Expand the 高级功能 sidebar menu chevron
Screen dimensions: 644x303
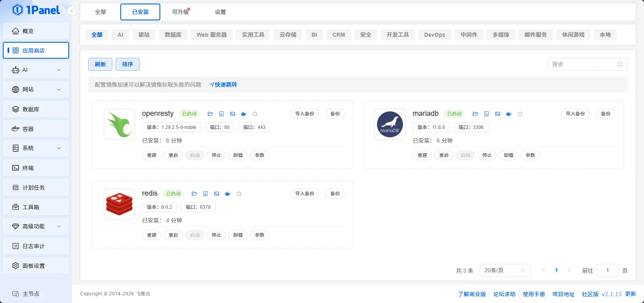tap(59, 226)
